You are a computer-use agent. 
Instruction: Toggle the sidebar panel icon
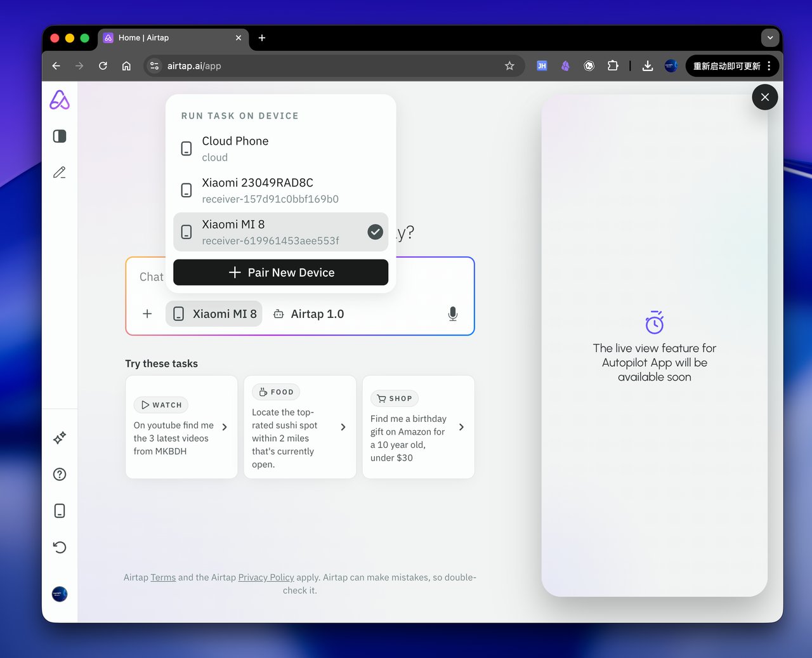60,136
